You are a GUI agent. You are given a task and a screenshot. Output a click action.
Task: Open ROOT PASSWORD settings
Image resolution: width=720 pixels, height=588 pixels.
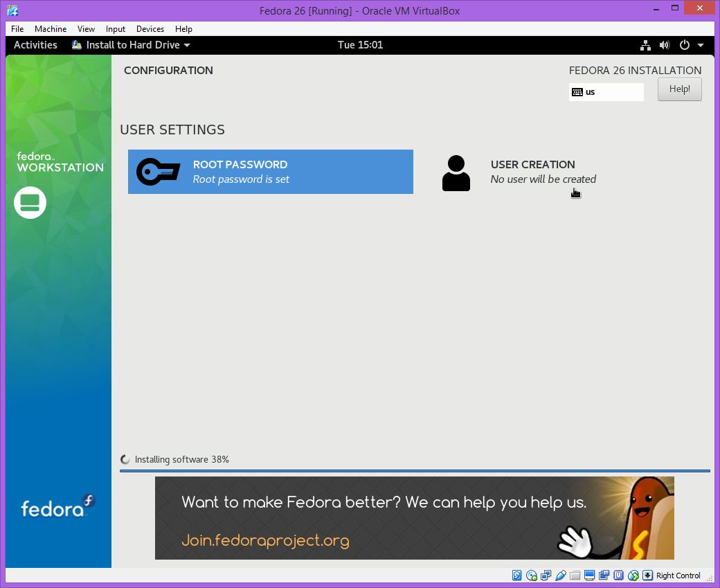point(271,172)
